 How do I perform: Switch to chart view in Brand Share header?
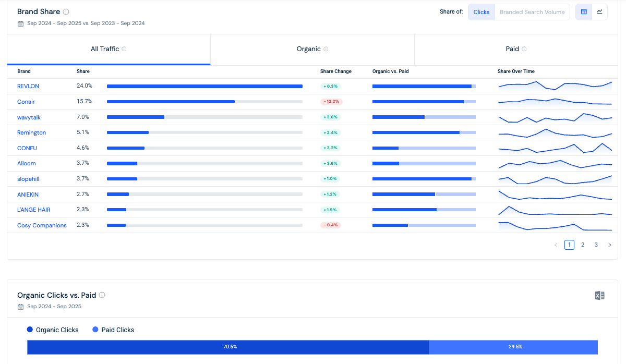[x=600, y=11]
